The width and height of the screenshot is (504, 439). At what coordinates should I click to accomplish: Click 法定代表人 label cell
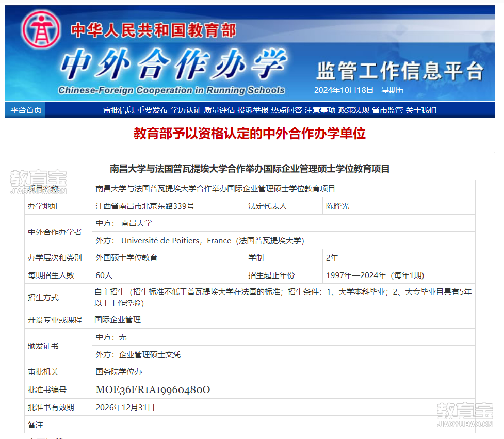click(284, 206)
